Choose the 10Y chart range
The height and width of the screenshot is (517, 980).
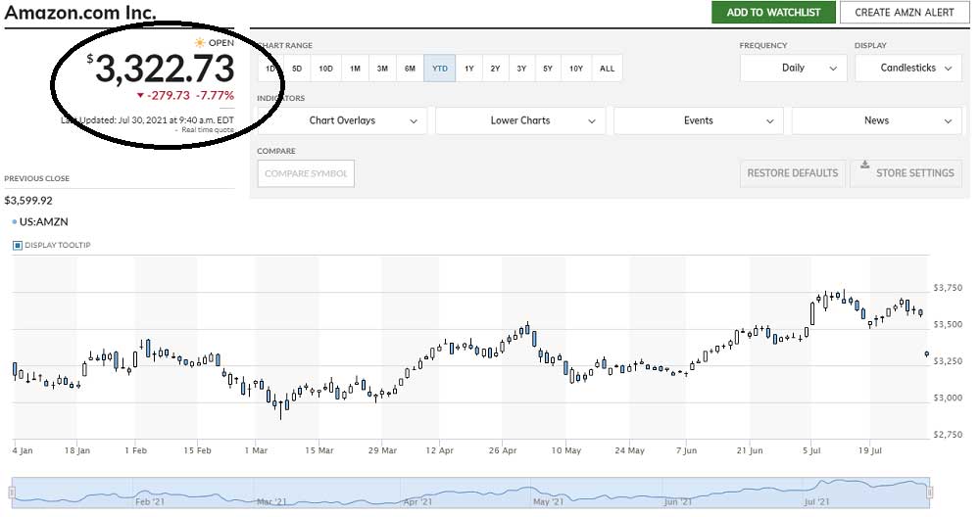(x=575, y=69)
